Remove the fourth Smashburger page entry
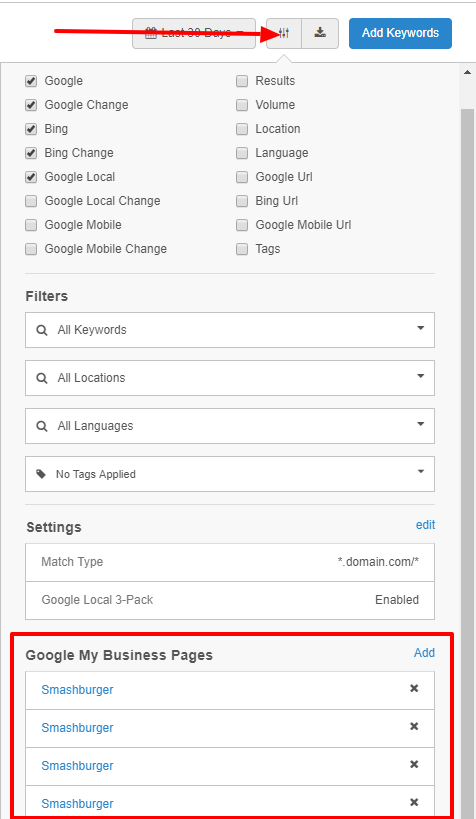Image resolution: width=476 pixels, height=819 pixels. 414,802
